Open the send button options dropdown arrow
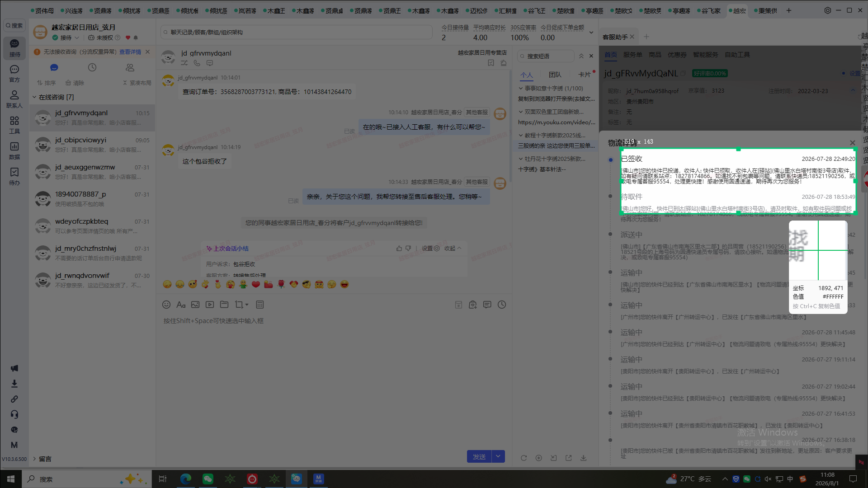 coord(498,456)
